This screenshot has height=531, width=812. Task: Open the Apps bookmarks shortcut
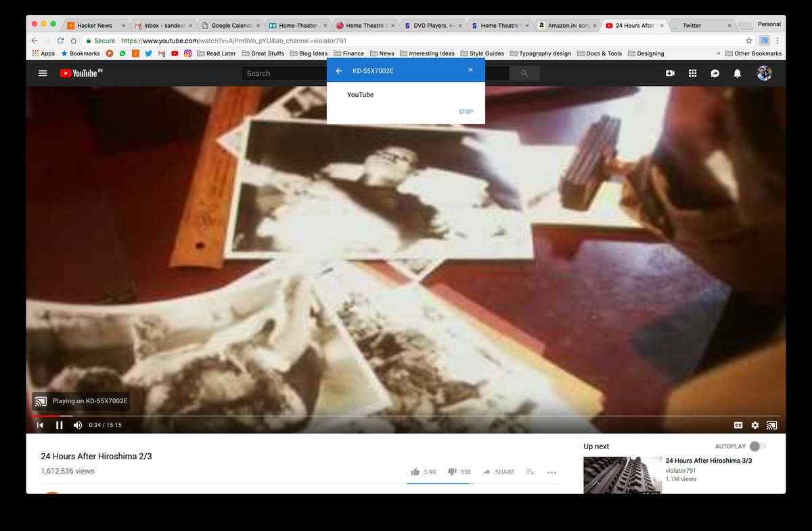[44, 53]
